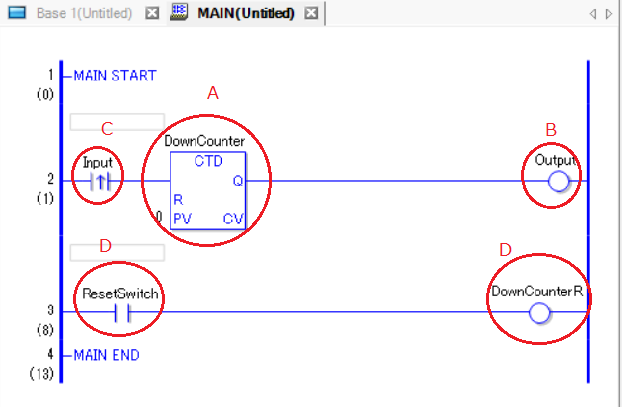Select the ResetSwitch normally-open contact
Screen dimensions: 622x407
122,313
